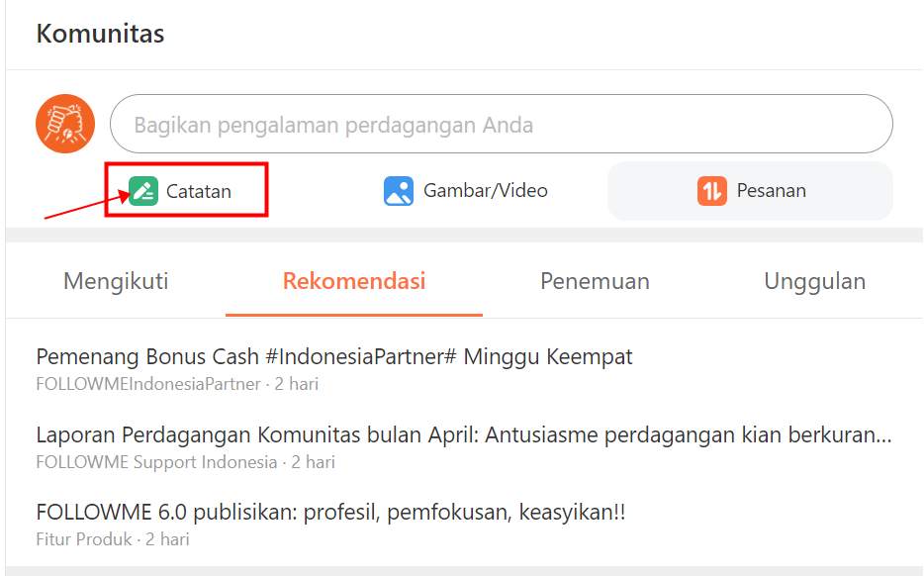This screenshot has width=924, height=576.
Task: Click the orange fist profile avatar
Action: 65,124
